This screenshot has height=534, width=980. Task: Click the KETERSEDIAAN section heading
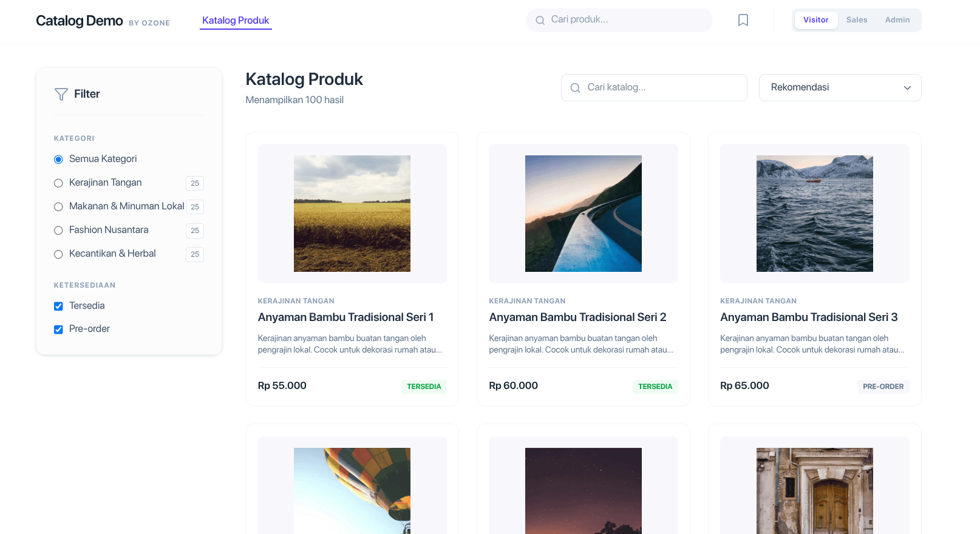click(84, 285)
